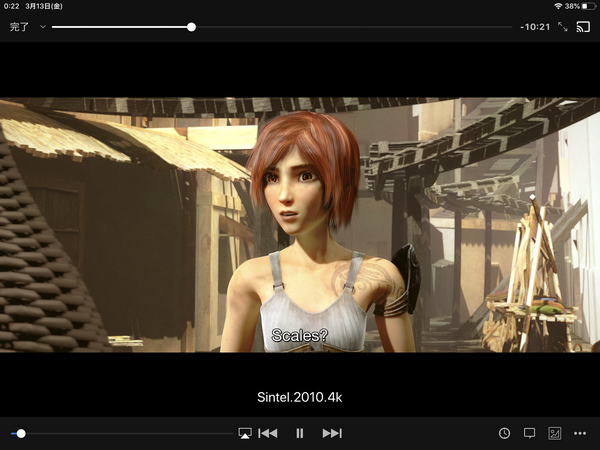The height and width of the screenshot is (450, 600).
Task: Click the date 3月13日(金) in the status bar
Action: tap(44, 6)
